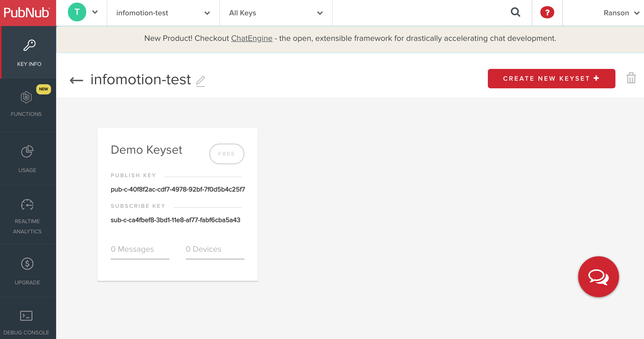Open the search magnifier icon

(x=515, y=12)
